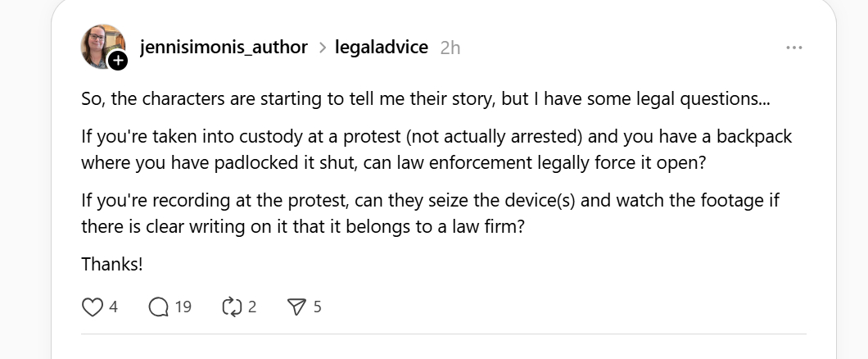Image resolution: width=868 pixels, height=359 pixels.
Task: Open the author's profile picture
Action: click(101, 46)
